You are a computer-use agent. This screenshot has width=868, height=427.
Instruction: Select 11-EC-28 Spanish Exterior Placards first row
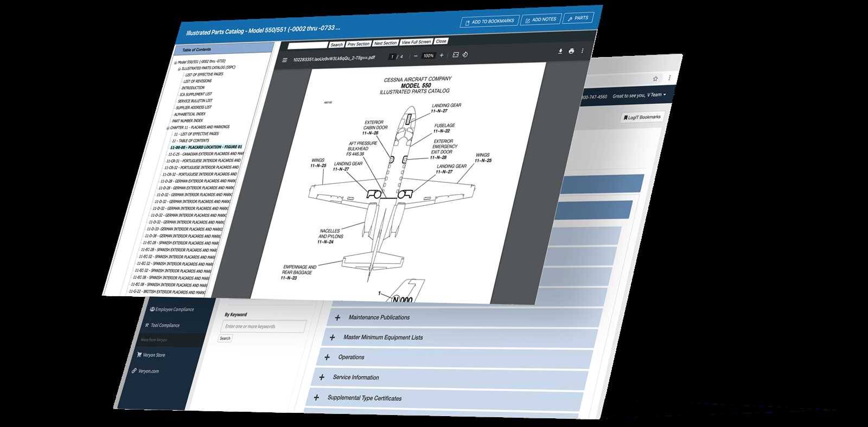pyautogui.click(x=180, y=243)
